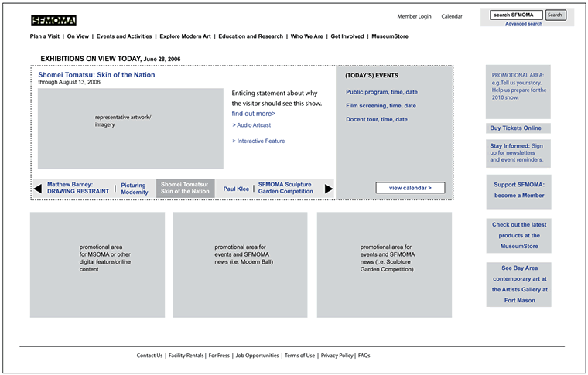This screenshot has width=588, height=375.
Task: Open MuseumStore in main navigation
Action: tap(390, 36)
